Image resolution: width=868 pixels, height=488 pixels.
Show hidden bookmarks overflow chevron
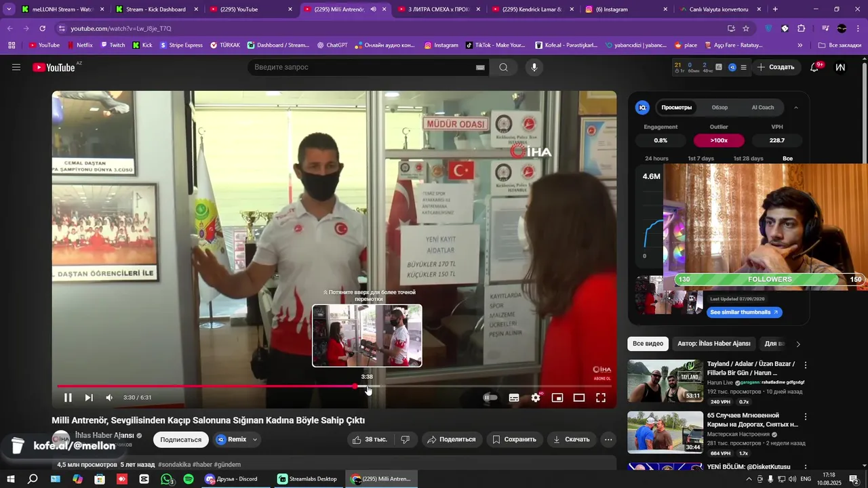click(800, 45)
